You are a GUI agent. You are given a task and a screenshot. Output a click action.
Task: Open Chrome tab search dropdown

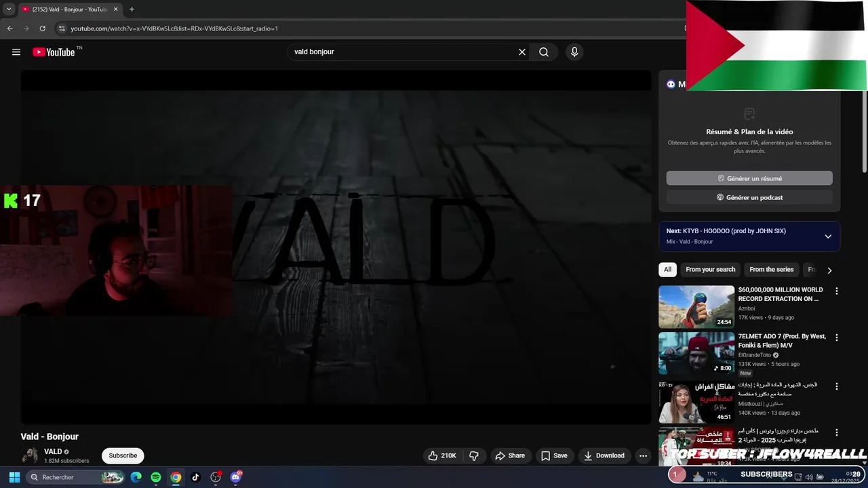[x=9, y=9]
